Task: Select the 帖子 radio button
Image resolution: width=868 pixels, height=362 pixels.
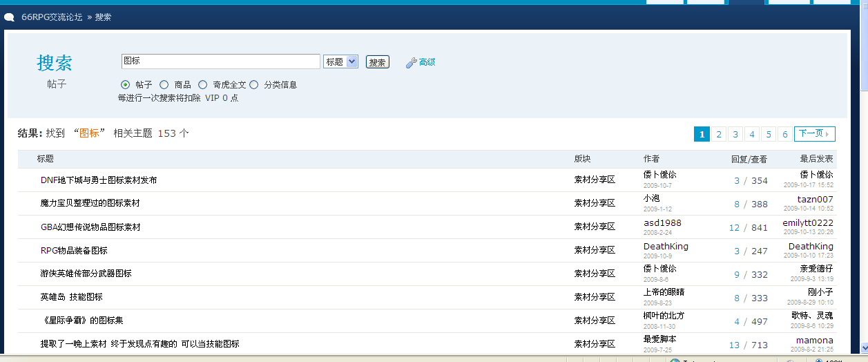Action: point(126,84)
